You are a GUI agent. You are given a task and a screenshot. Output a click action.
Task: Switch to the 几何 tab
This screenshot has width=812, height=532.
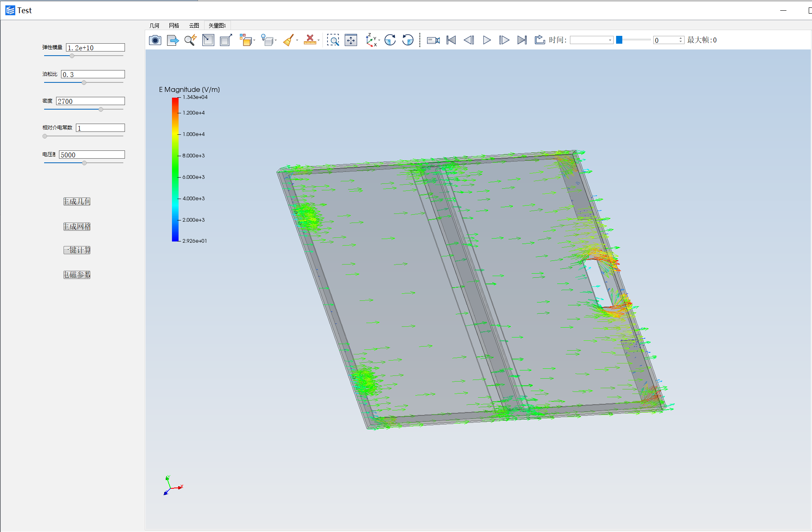tap(154, 26)
